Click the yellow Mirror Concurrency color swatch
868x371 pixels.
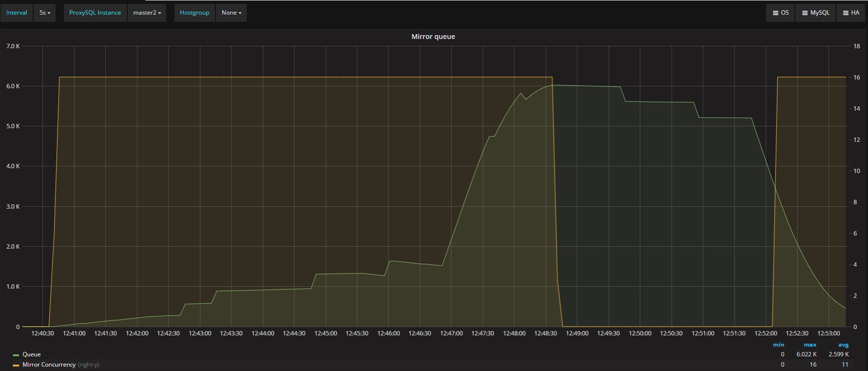pyautogui.click(x=16, y=365)
